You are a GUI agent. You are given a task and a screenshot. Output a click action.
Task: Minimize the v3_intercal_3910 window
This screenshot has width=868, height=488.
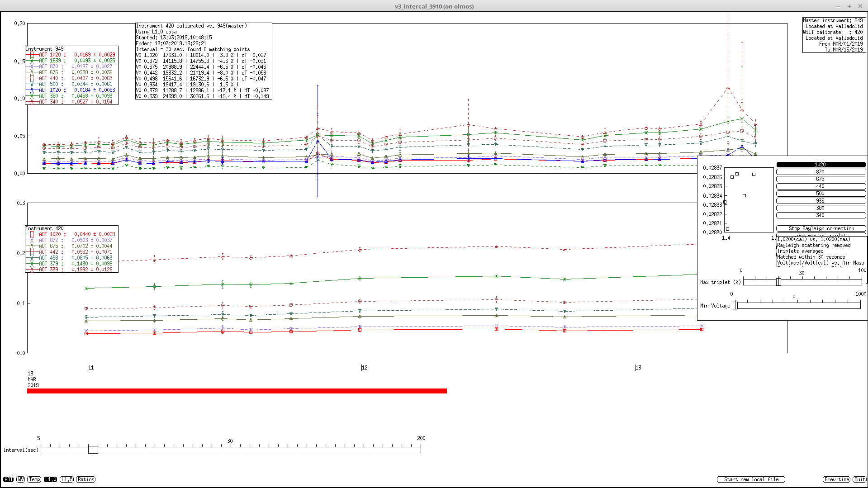pyautogui.click(x=839, y=6)
